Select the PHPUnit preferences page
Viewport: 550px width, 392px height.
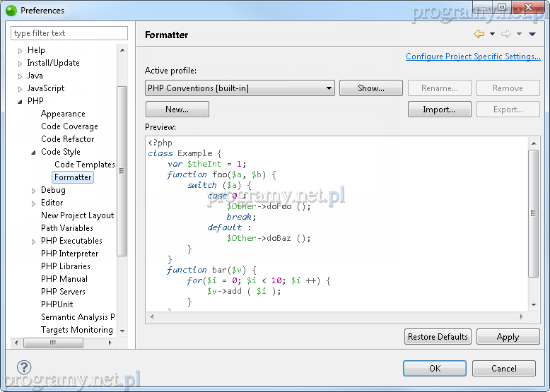coord(57,304)
